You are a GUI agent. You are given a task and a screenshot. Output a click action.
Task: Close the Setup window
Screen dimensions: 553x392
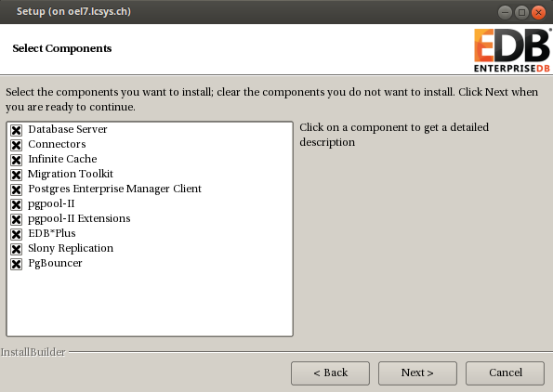click(x=538, y=13)
